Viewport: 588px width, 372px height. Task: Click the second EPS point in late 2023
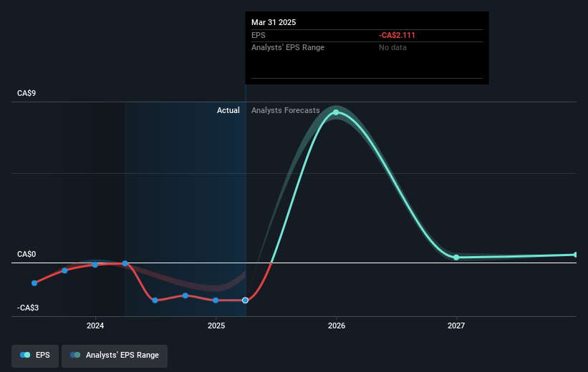click(65, 270)
